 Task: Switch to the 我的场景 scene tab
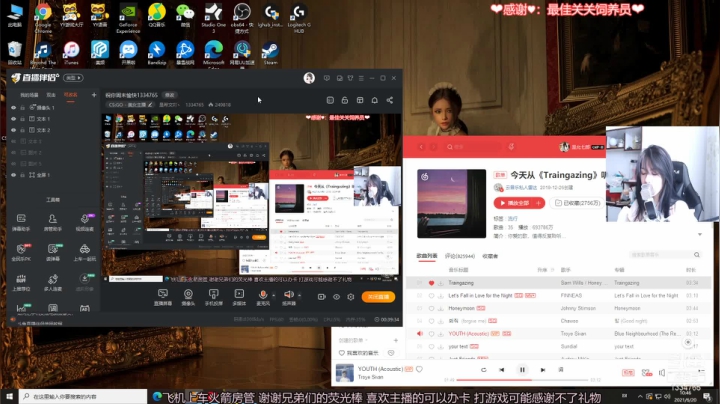click(x=29, y=95)
